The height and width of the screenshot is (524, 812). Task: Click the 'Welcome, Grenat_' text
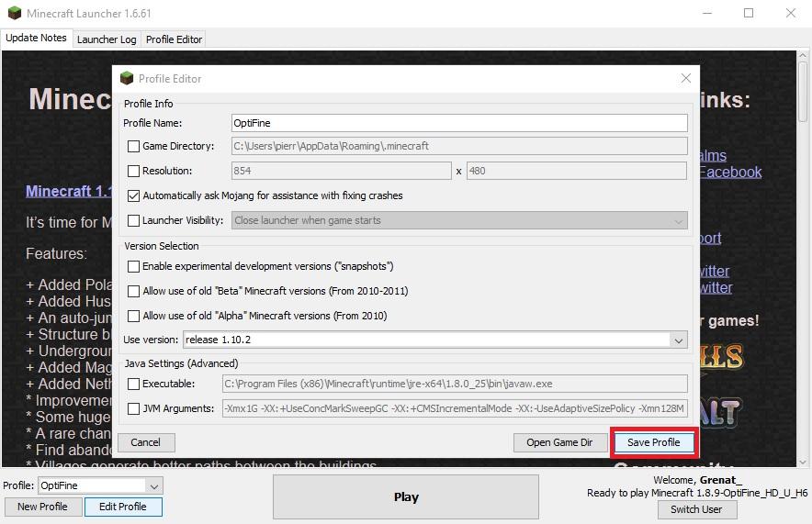697,480
